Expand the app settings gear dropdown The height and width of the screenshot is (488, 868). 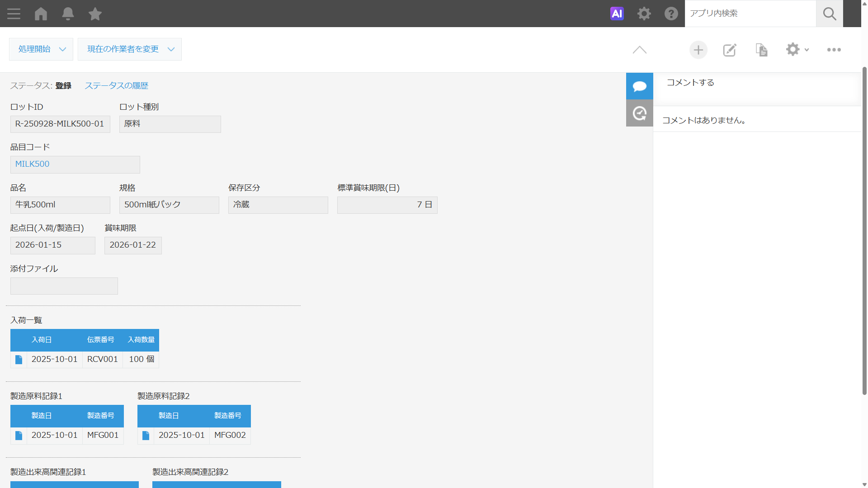[797, 50]
